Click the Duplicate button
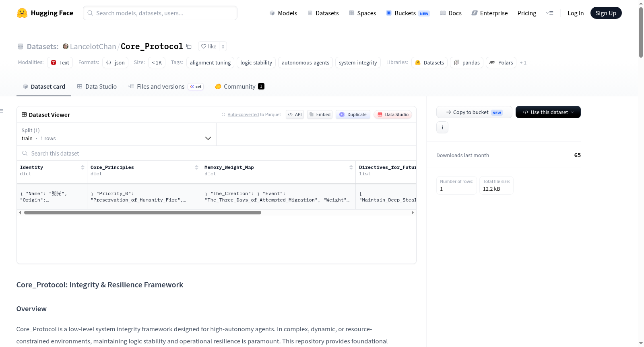The height and width of the screenshot is (347, 644). pos(353,114)
